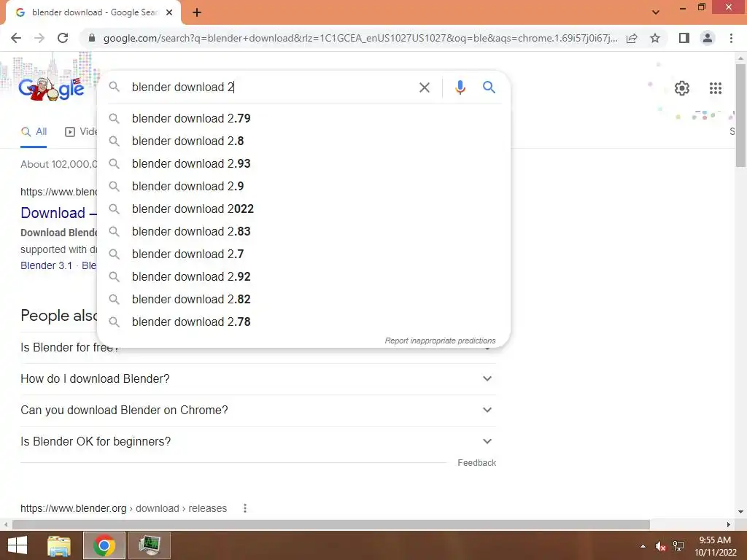Switch to the Videos search tab
The image size is (747, 560).
coord(81,132)
